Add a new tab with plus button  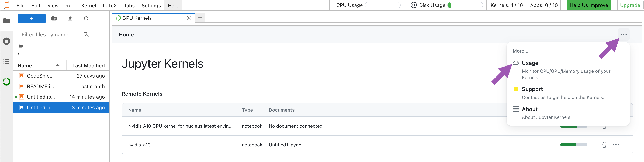click(200, 18)
